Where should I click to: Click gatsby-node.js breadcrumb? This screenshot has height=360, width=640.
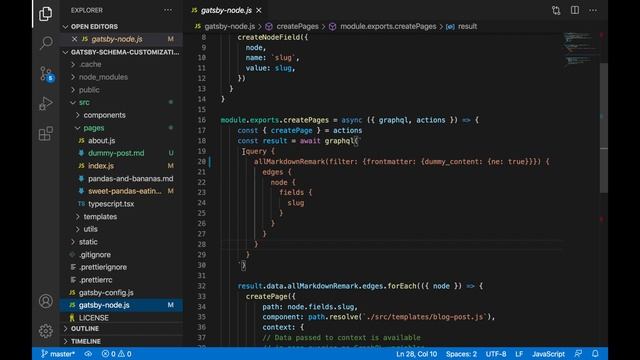(x=229, y=27)
